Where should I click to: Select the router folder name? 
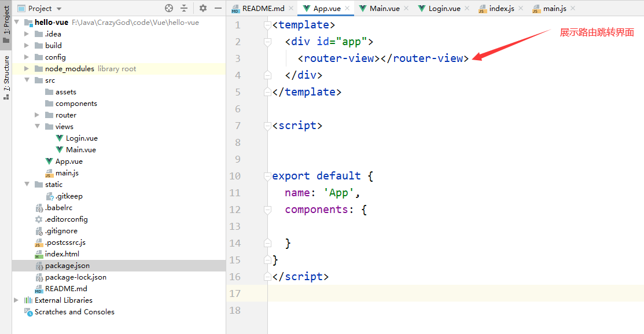click(66, 115)
